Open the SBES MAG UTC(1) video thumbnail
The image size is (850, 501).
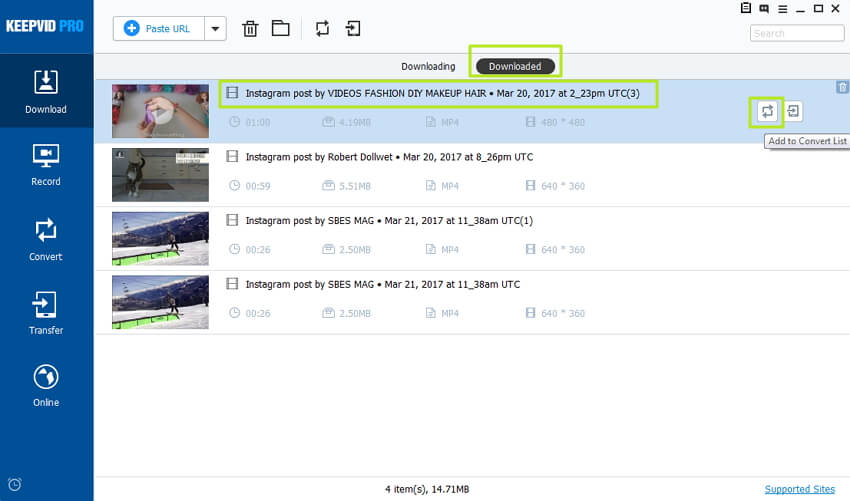tap(160, 239)
